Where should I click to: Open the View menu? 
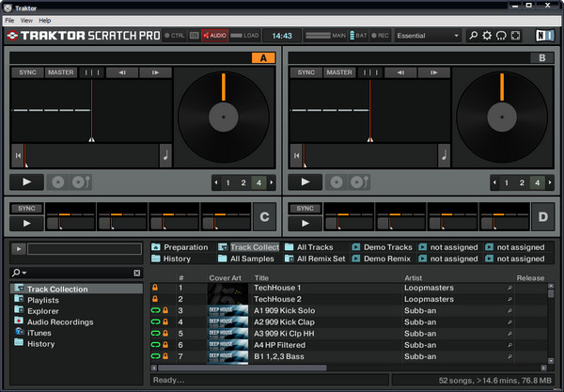click(26, 20)
